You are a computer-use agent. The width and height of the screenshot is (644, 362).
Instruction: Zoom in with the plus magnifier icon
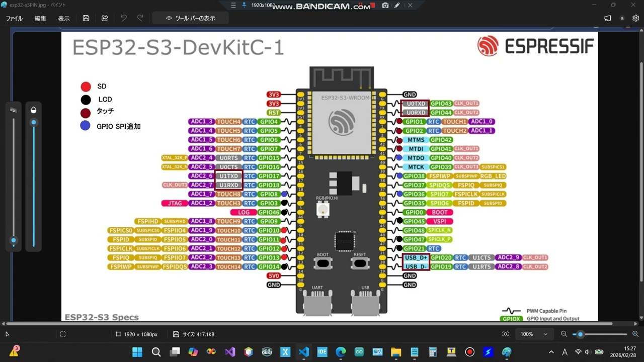[x=635, y=334]
